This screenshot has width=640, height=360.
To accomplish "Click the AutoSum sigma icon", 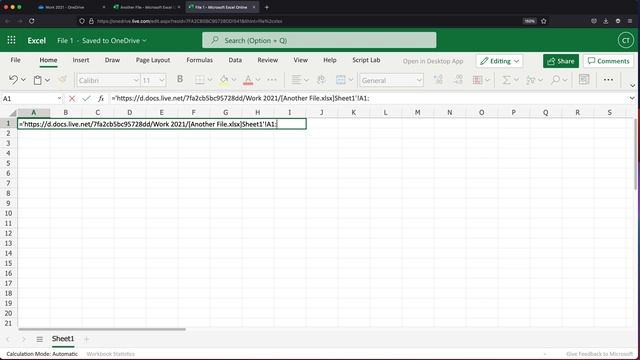I will pos(506,80).
